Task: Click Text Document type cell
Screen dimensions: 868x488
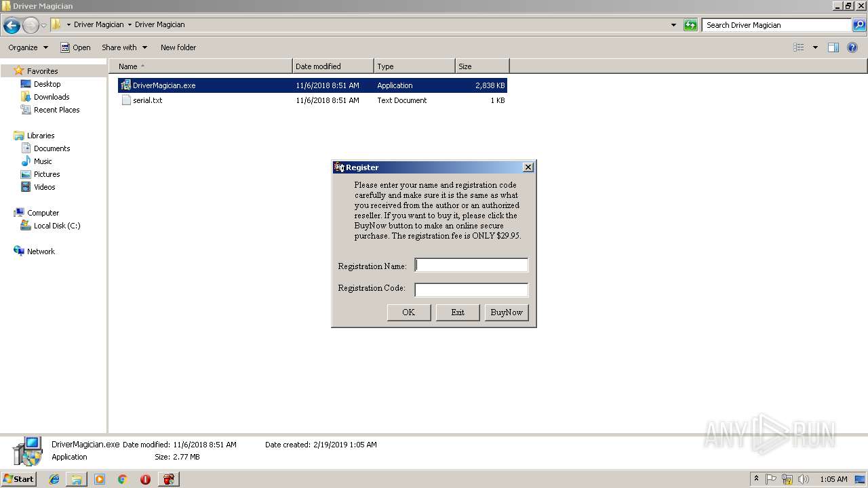Action: click(402, 100)
